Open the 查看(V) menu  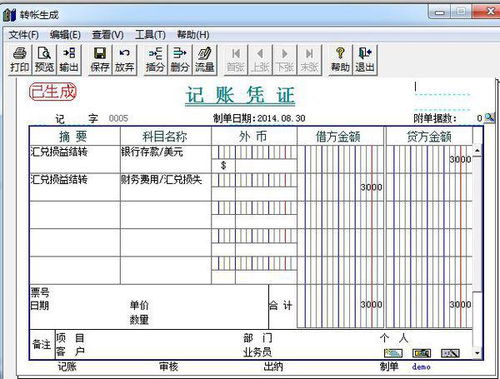108,35
